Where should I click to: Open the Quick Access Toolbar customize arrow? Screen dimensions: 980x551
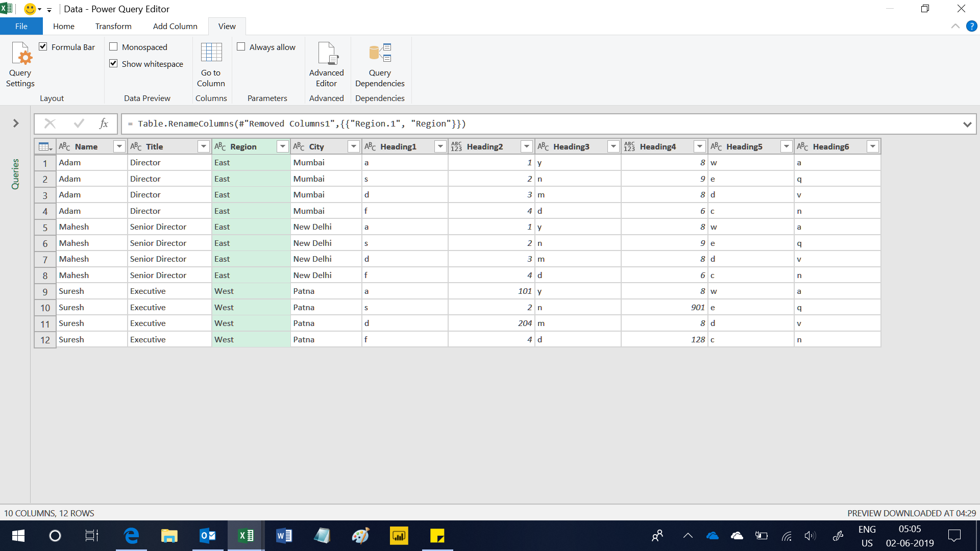49,10
